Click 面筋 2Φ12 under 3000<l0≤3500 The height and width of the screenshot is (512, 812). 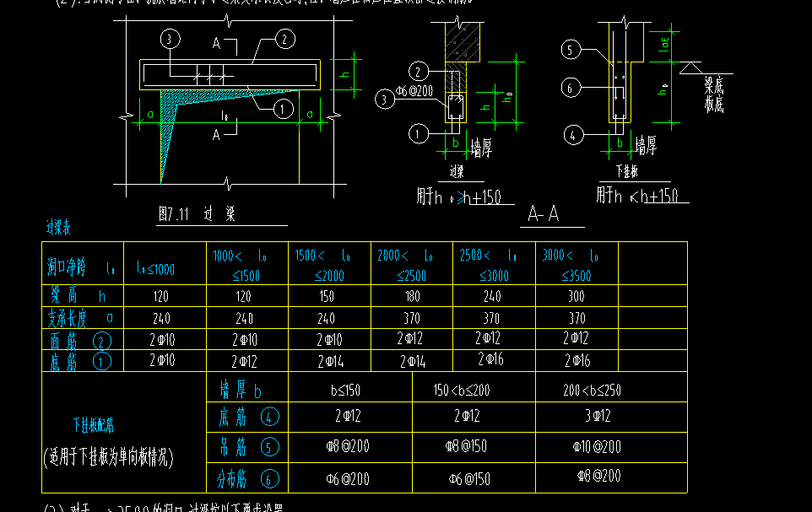click(576, 338)
